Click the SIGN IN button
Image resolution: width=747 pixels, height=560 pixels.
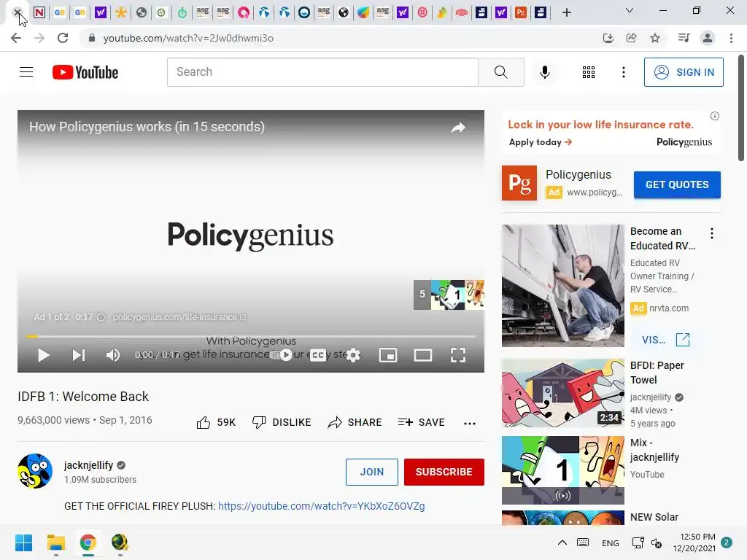(683, 72)
